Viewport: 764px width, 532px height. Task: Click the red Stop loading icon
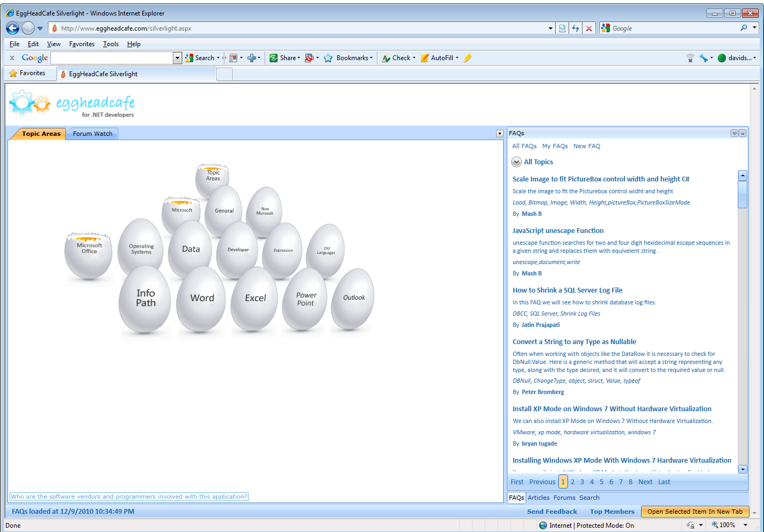[589, 28]
